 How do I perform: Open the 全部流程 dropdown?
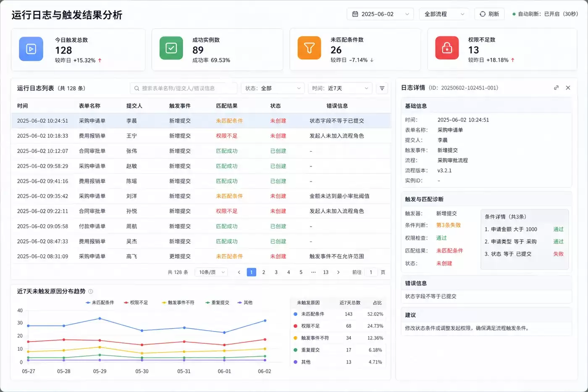pos(444,14)
